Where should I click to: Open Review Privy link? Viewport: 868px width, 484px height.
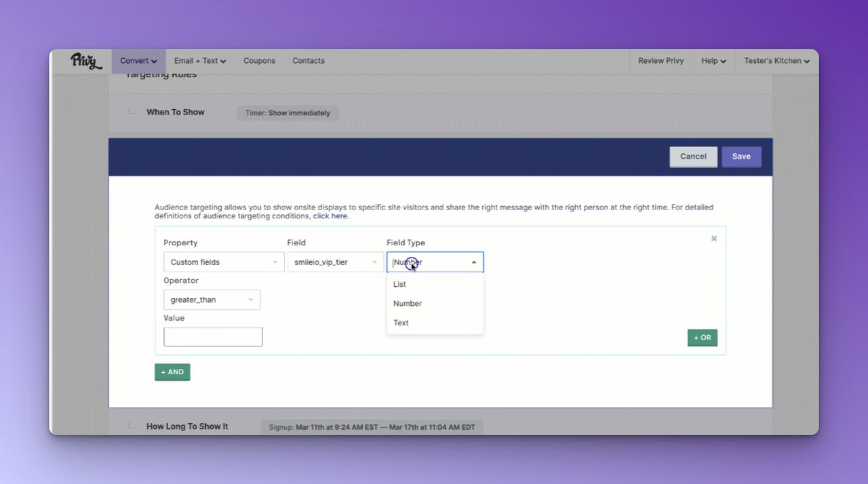[x=661, y=61]
